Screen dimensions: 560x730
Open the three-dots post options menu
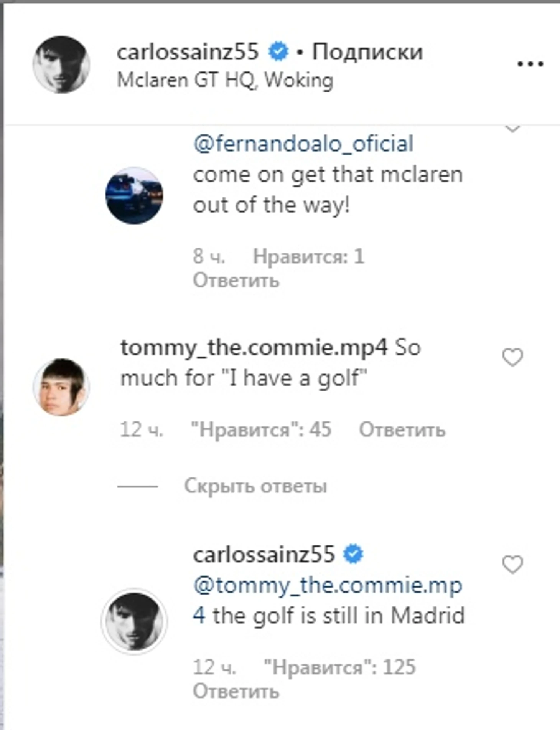click(530, 64)
